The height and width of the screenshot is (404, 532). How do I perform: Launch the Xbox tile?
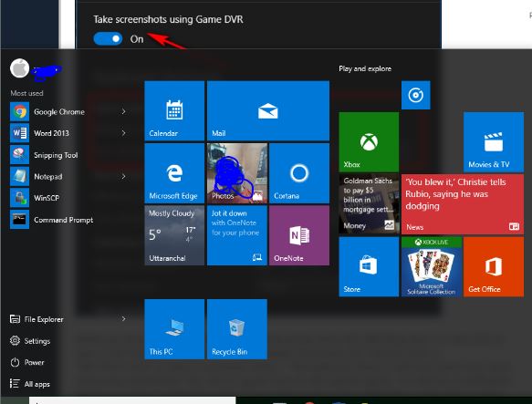coord(369,141)
